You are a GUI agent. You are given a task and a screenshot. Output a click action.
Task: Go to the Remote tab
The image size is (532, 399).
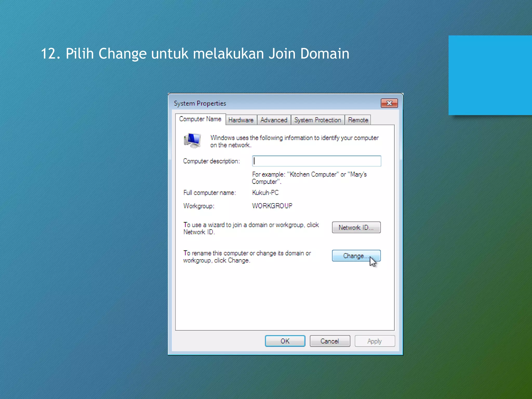pyautogui.click(x=358, y=120)
